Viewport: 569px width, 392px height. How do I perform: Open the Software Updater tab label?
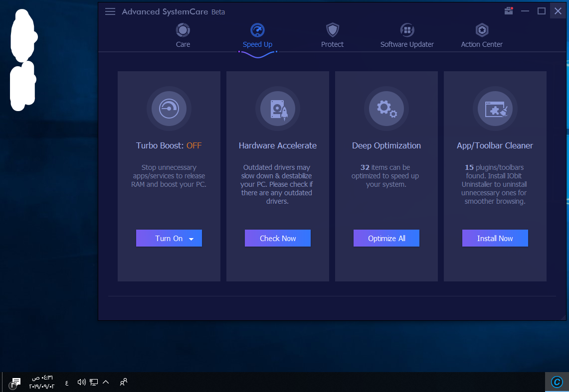pyautogui.click(x=407, y=44)
